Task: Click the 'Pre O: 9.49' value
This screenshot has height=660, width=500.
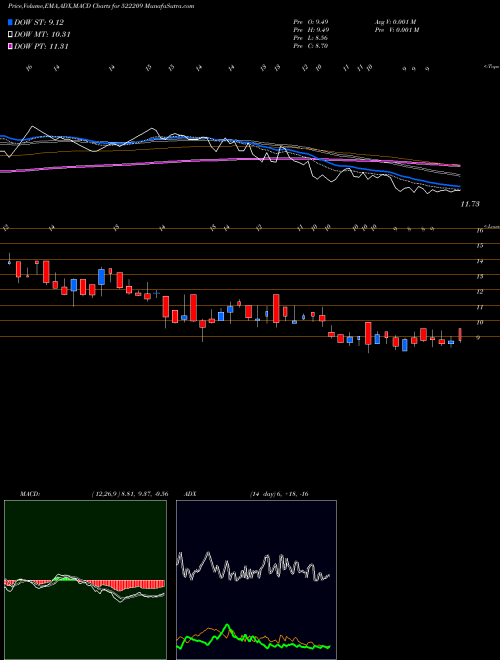Action: pyautogui.click(x=311, y=22)
